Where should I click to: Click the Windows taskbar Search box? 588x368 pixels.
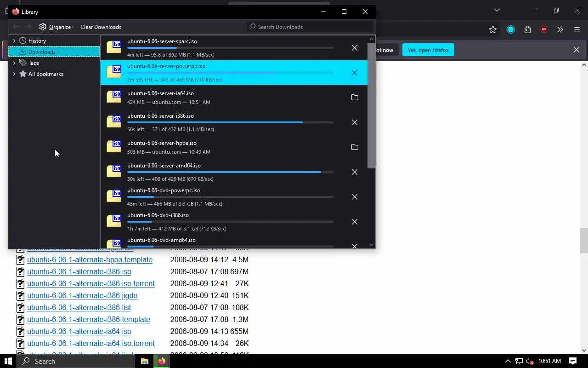click(76, 361)
